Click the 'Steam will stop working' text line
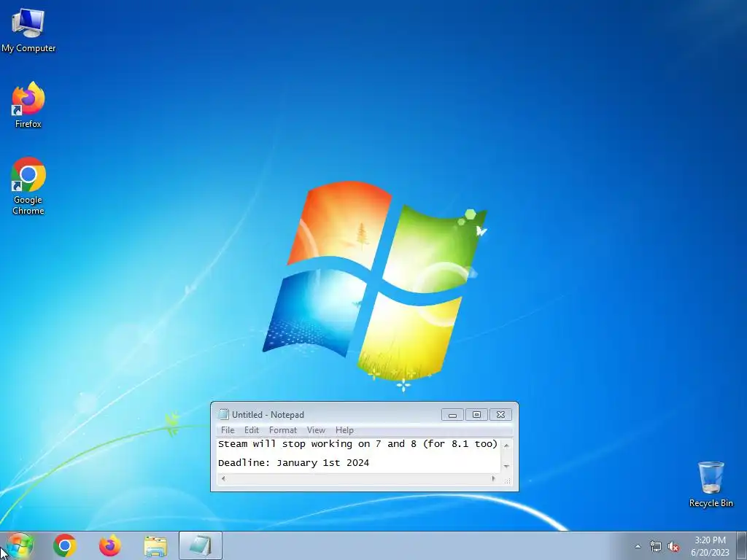This screenshot has width=747, height=560. pos(357,444)
